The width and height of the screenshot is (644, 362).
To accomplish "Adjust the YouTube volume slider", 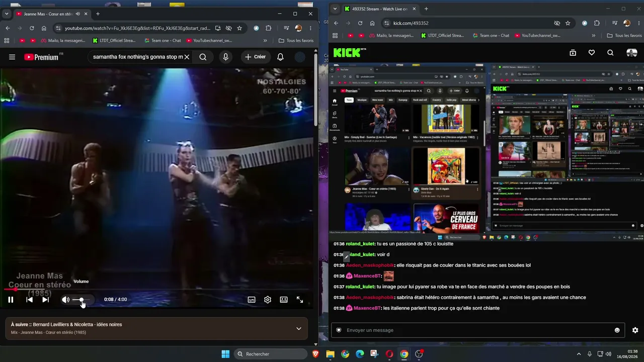I will [82, 300].
